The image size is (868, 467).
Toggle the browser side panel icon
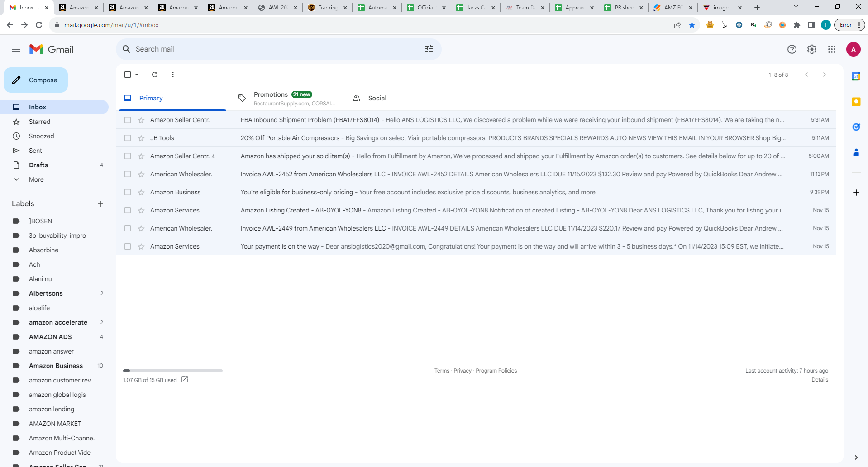coord(811,25)
